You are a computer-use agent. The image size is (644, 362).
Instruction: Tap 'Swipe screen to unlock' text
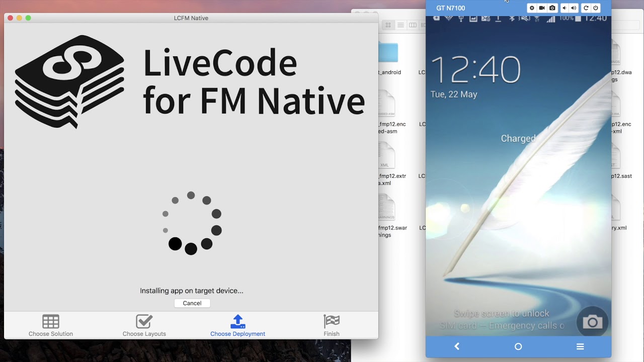[502, 313]
